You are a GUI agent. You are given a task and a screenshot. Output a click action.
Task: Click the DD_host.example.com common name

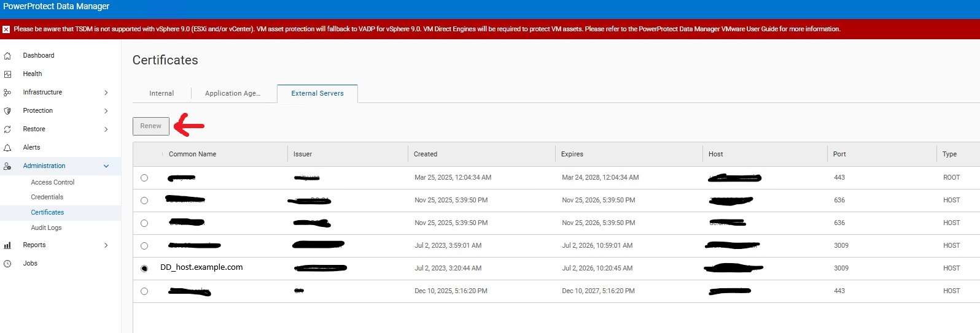pyautogui.click(x=201, y=267)
